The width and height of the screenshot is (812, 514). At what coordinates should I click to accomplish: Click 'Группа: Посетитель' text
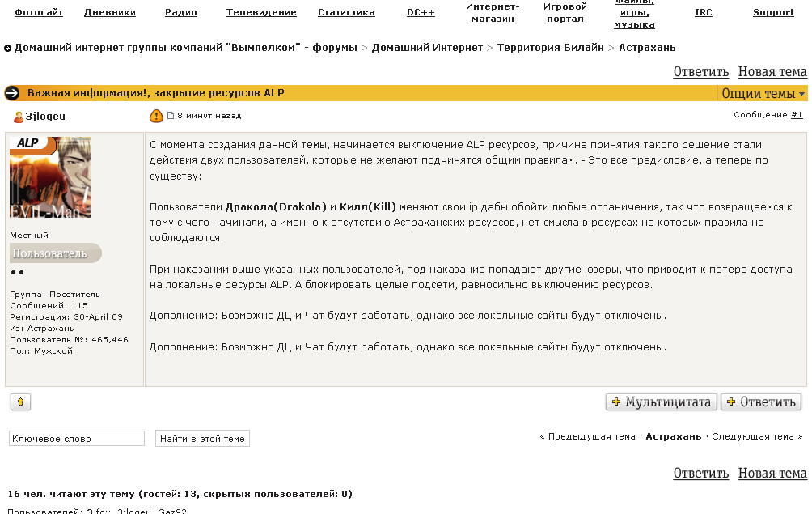pos(55,295)
